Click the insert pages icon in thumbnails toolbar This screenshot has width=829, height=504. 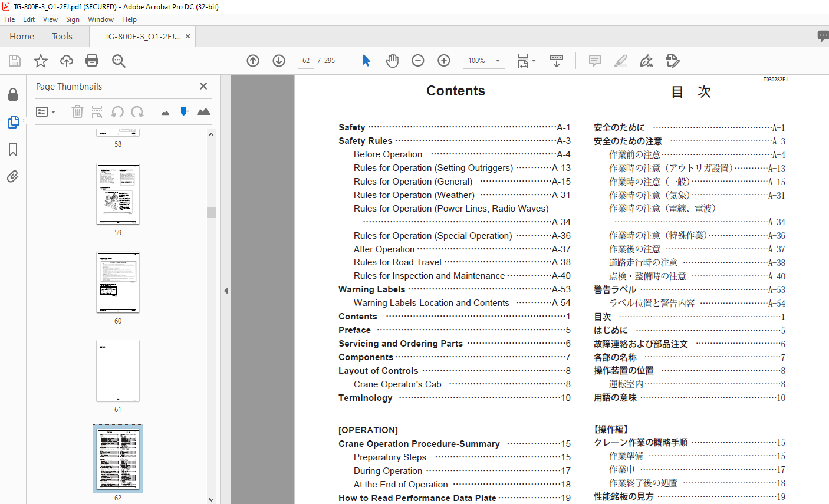pyautogui.click(x=97, y=111)
